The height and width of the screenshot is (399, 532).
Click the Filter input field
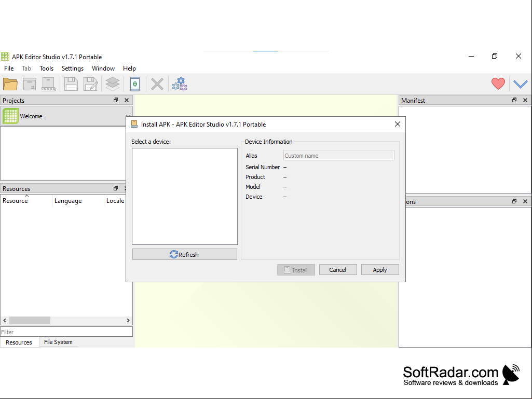pos(66,332)
